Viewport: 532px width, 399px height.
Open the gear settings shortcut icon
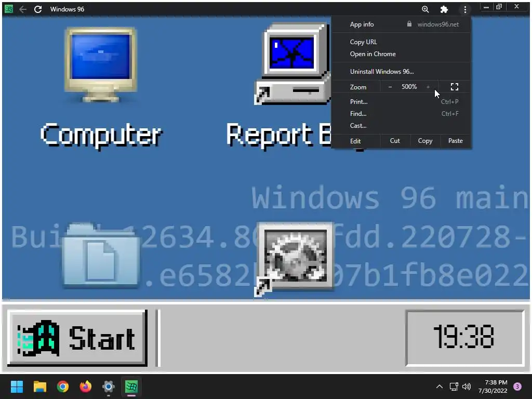point(294,259)
